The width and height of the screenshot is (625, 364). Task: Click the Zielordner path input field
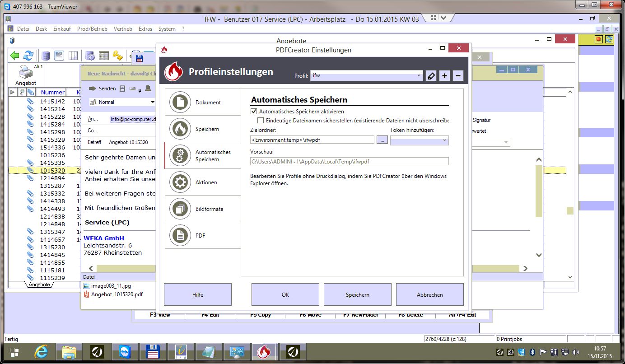point(312,140)
